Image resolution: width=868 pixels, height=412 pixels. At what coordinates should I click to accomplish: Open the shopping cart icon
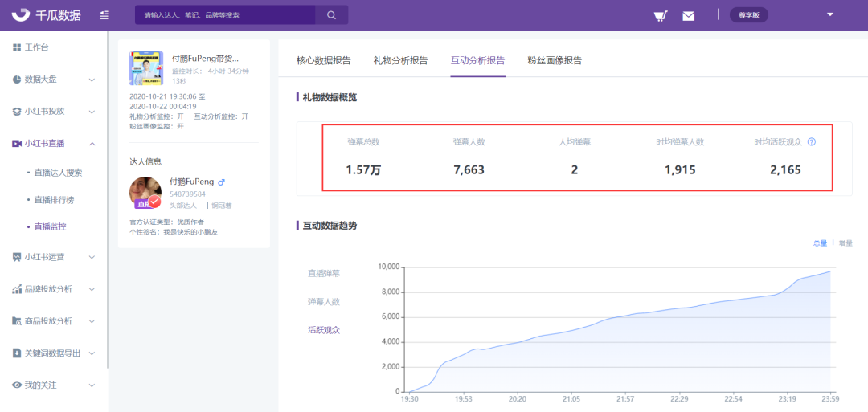659,15
